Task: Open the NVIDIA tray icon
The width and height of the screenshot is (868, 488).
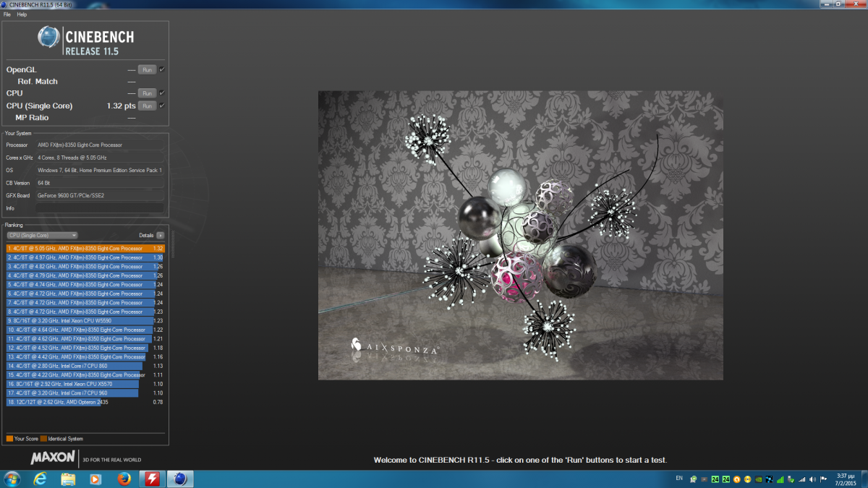Action: click(758, 479)
